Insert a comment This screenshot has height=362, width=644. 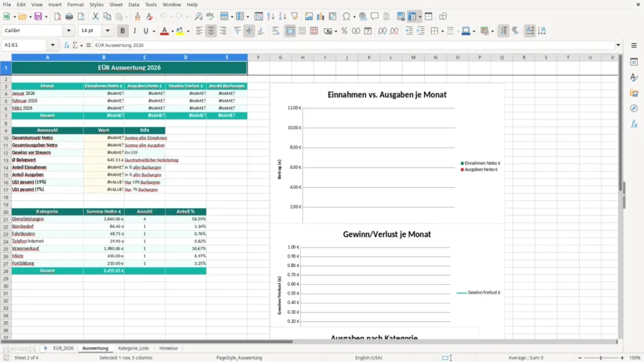(x=375, y=16)
